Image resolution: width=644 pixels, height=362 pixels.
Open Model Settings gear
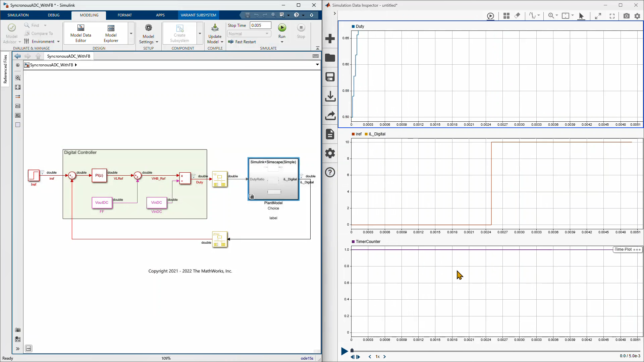point(148,28)
